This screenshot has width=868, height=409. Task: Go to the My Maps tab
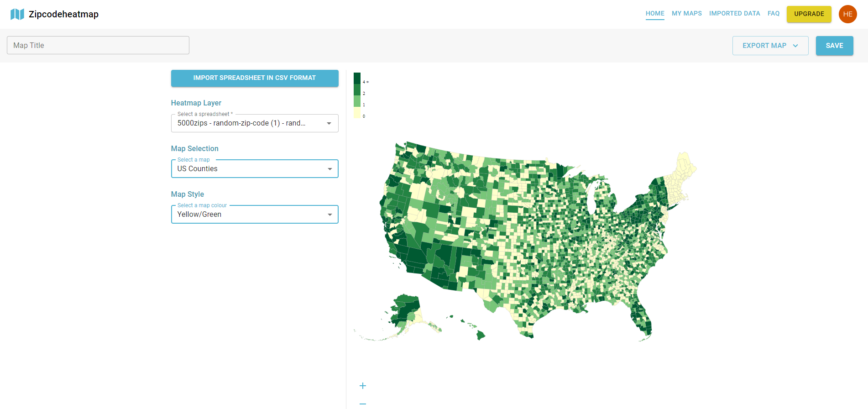tap(687, 14)
